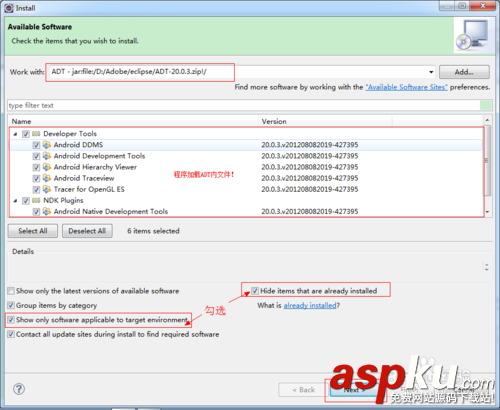Click the Android DDMS version number cell
Viewport: 500px width, 410px height.
click(x=310, y=145)
